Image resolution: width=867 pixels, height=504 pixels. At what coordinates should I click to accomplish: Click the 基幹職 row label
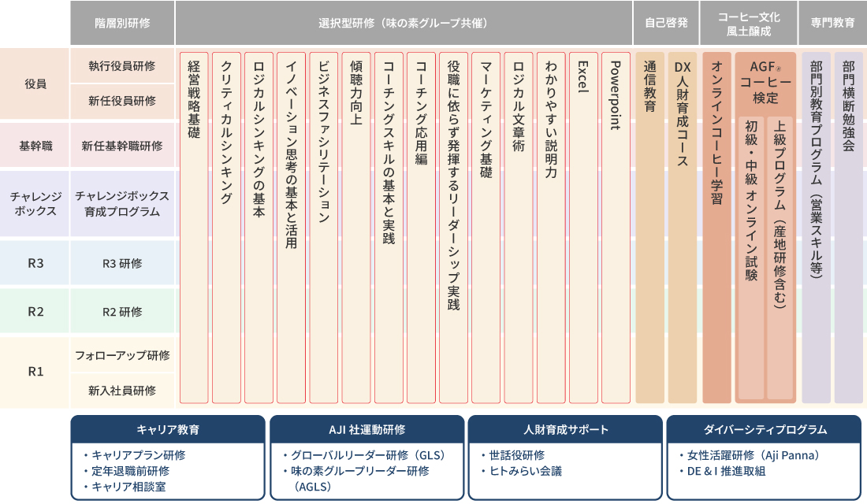click(x=35, y=146)
